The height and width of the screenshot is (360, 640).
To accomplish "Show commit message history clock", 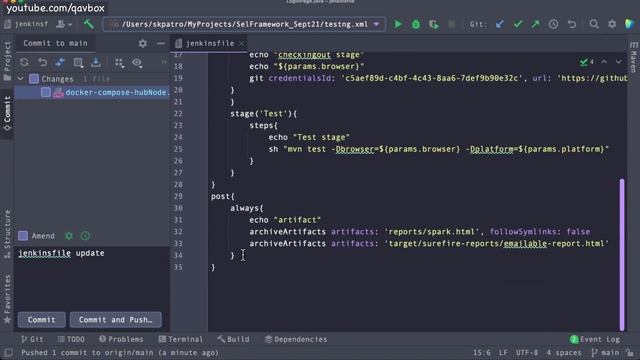I will pyautogui.click(x=85, y=236).
